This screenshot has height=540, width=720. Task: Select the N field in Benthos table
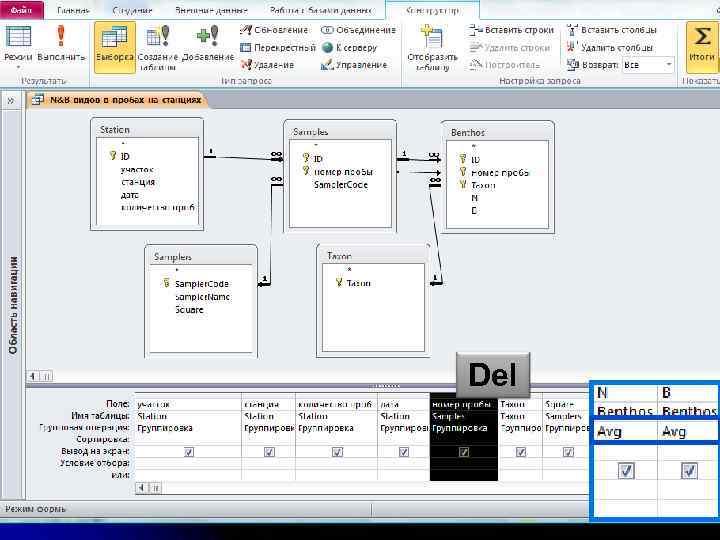coord(475,198)
